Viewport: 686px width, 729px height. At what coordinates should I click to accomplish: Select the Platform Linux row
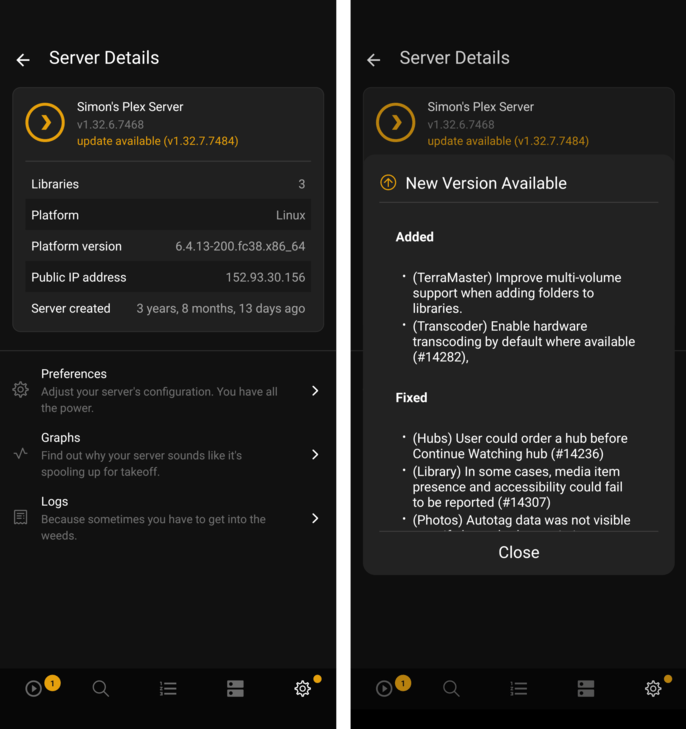168,215
